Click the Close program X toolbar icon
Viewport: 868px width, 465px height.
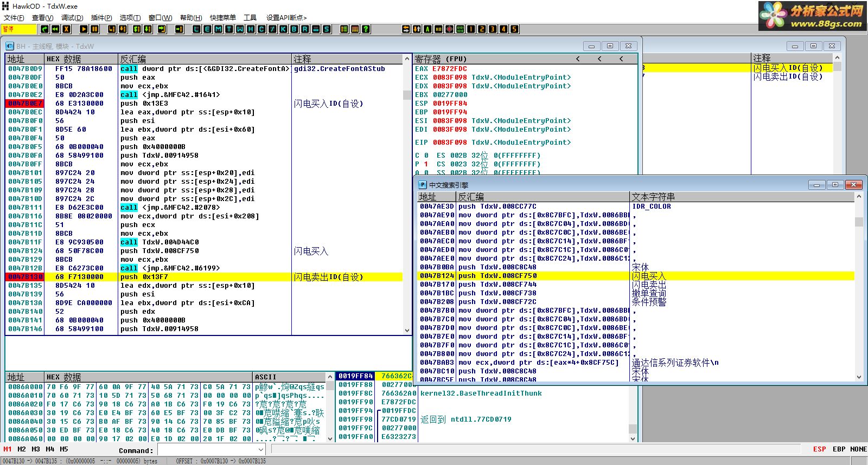pyautogui.click(x=66, y=29)
